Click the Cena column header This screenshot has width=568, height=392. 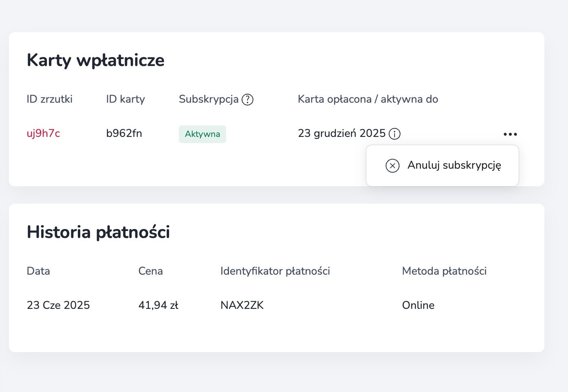[150, 271]
